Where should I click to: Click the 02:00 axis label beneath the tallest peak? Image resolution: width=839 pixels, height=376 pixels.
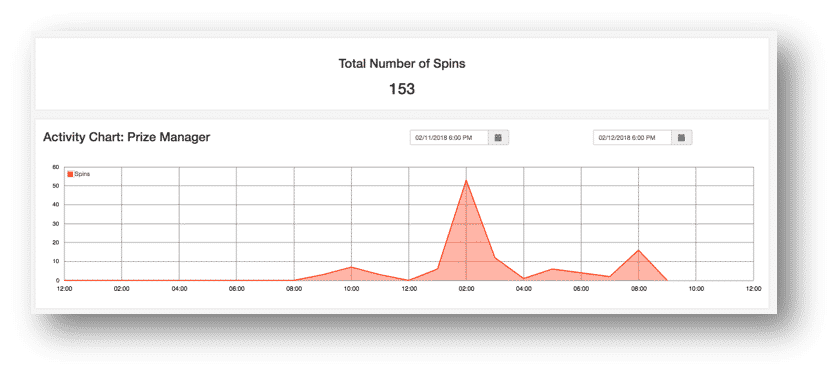(x=467, y=288)
